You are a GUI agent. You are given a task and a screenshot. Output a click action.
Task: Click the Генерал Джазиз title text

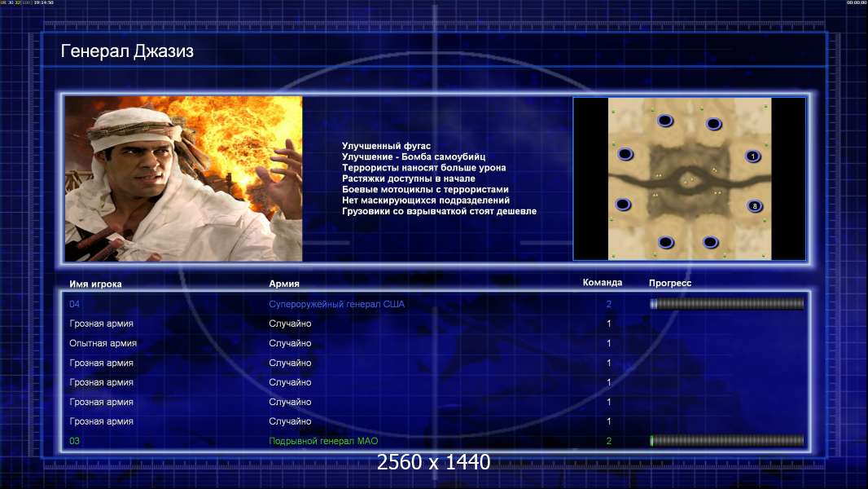point(127,51)
